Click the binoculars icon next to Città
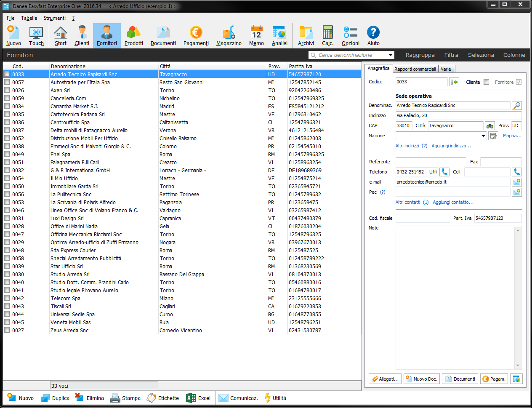The width and height of the screenshot is (532, 408). click(490, 126)
